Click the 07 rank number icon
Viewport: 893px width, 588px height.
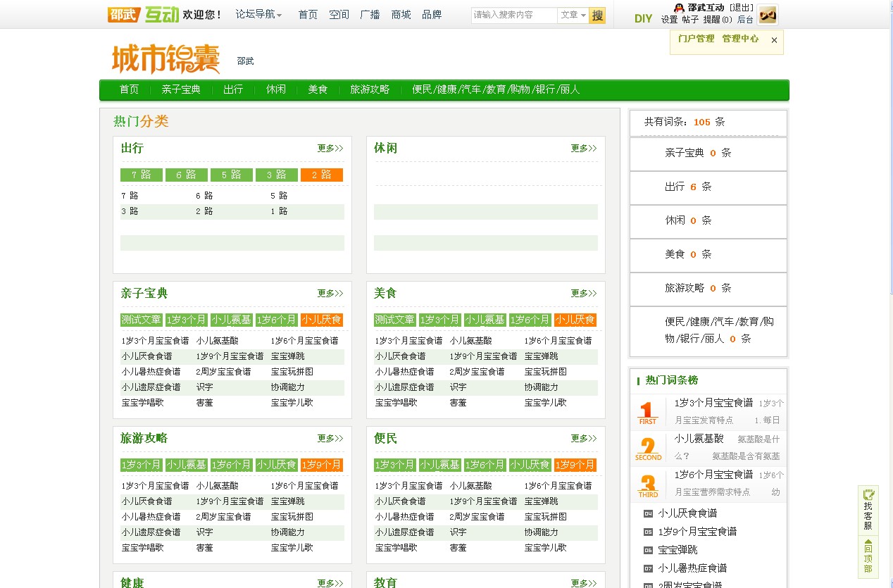(x=649, y=568)
